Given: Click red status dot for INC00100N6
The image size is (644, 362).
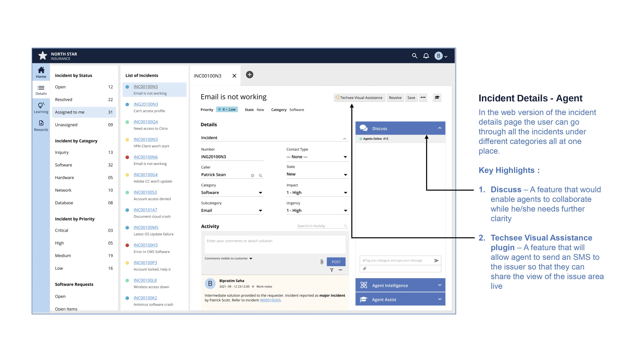Looking at the screenshot, I should [127, 157].
